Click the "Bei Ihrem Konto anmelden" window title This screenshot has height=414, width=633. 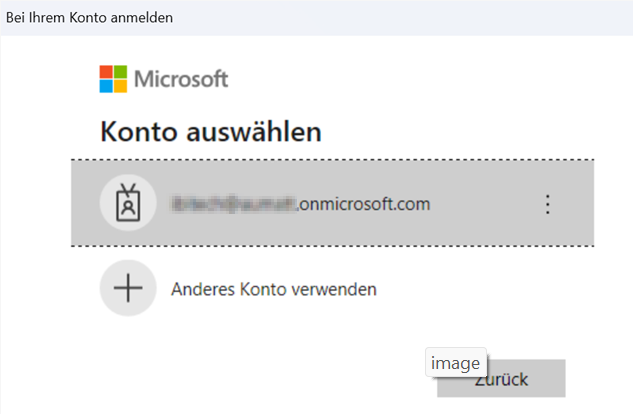coord(89,17)
